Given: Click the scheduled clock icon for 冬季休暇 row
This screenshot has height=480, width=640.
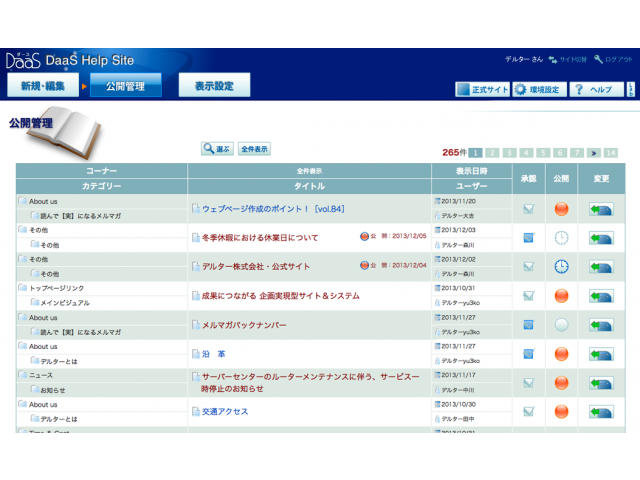Looking at the screenshot, I should pos(561,238).
